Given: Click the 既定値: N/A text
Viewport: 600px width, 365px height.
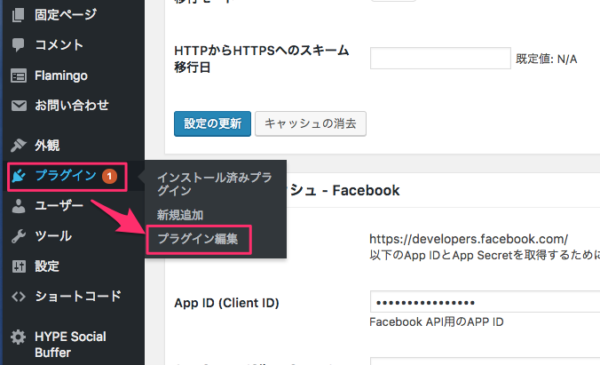Looking at the screenshot, I should click(546, 59).
